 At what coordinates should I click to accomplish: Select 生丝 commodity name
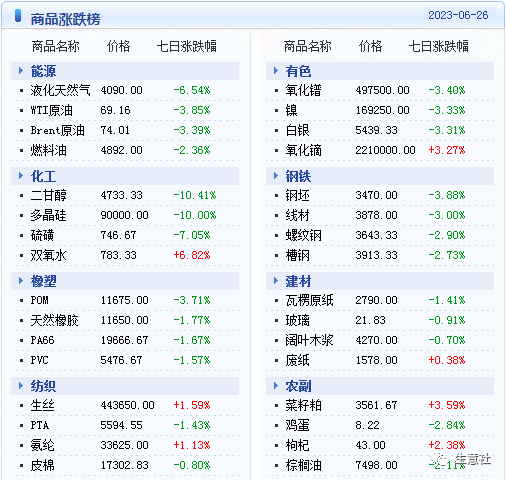pyautogui.click(x=42, y=405)
